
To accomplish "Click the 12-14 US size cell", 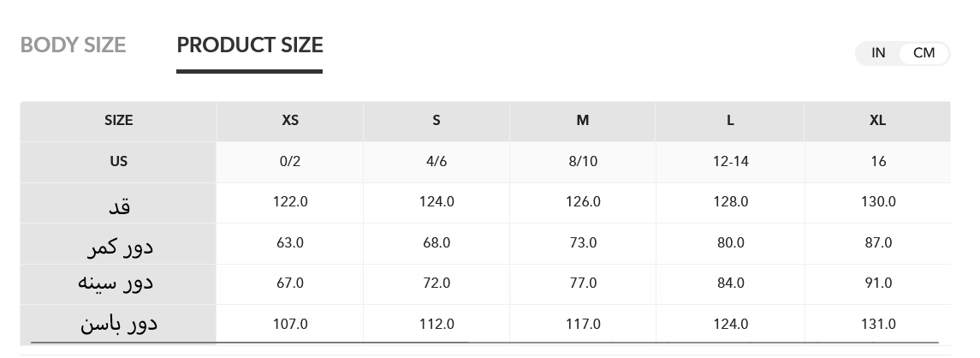I will 730,161.
